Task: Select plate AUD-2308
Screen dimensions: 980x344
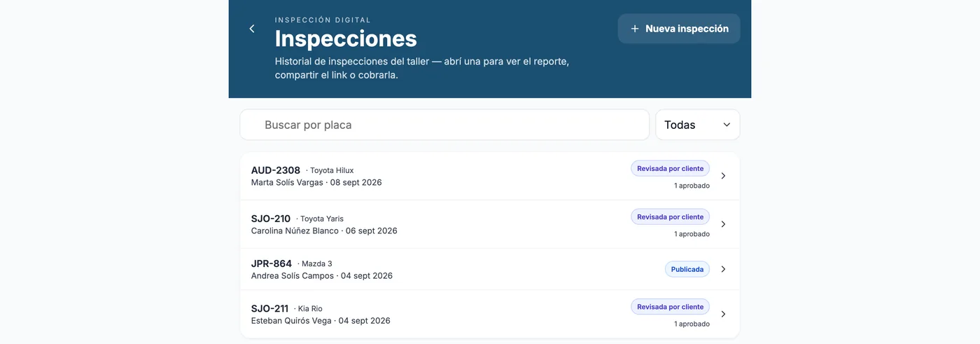Action: 276,170
